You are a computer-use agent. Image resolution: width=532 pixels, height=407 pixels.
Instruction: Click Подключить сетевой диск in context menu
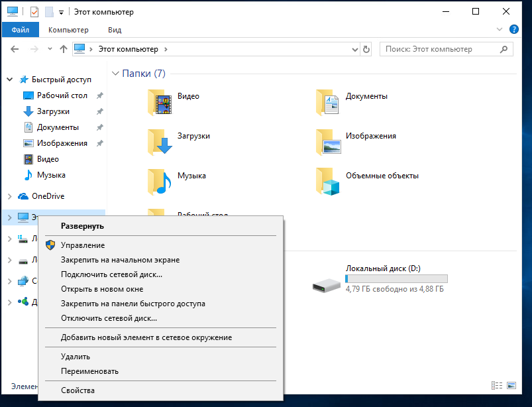point(111,274)
